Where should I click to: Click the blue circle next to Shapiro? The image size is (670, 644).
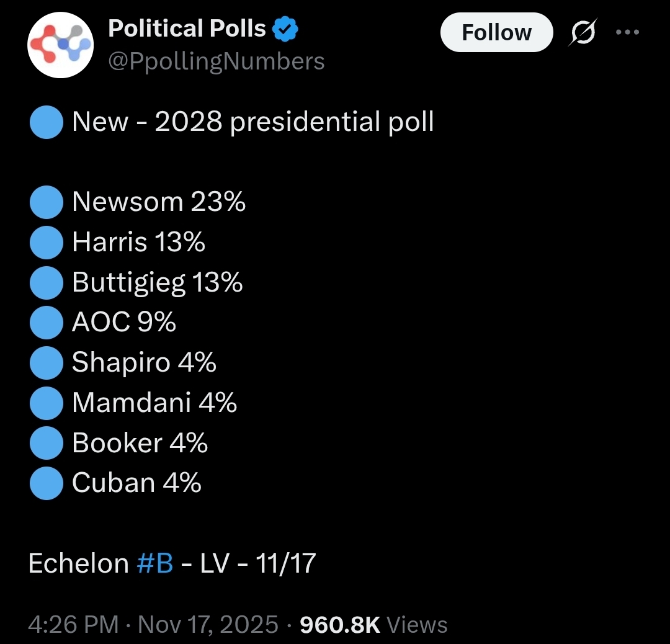point(46,363)
